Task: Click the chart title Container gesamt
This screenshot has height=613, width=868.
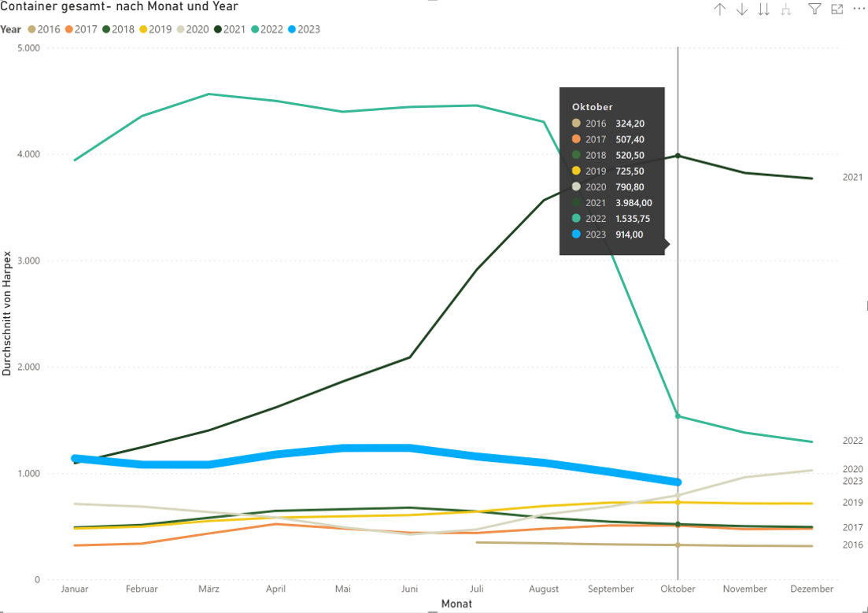Action: [119, 7]
